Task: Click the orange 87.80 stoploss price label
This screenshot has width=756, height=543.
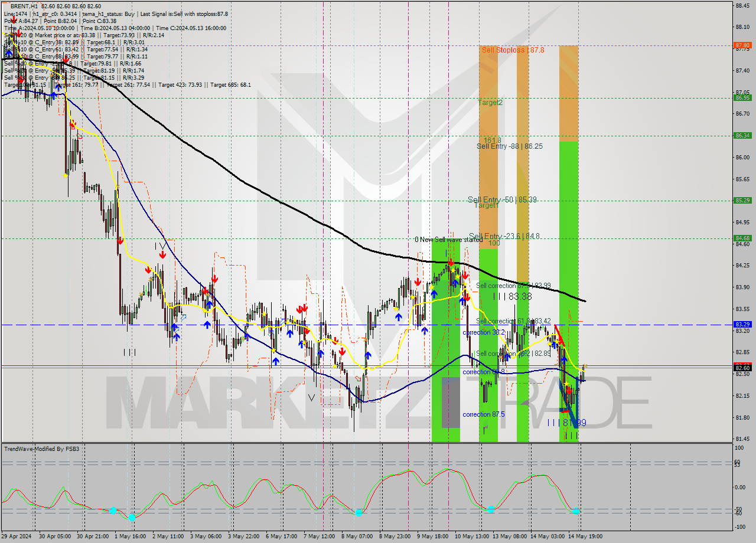Action: [x=744, y=45]
